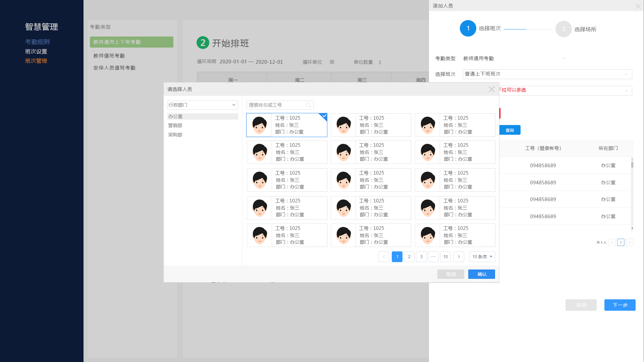Select the second employee card in first row
Screen dimensions: 644x362
tap(371, 125)
